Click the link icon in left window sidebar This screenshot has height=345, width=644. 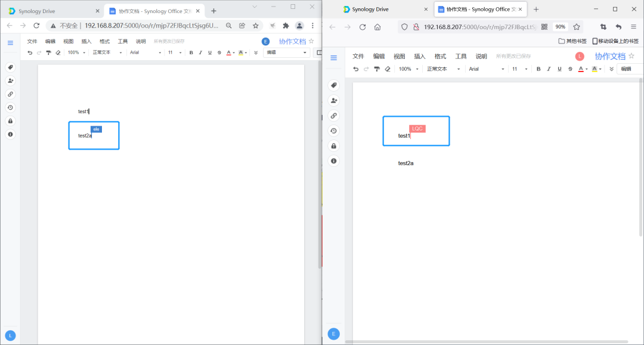10,94
